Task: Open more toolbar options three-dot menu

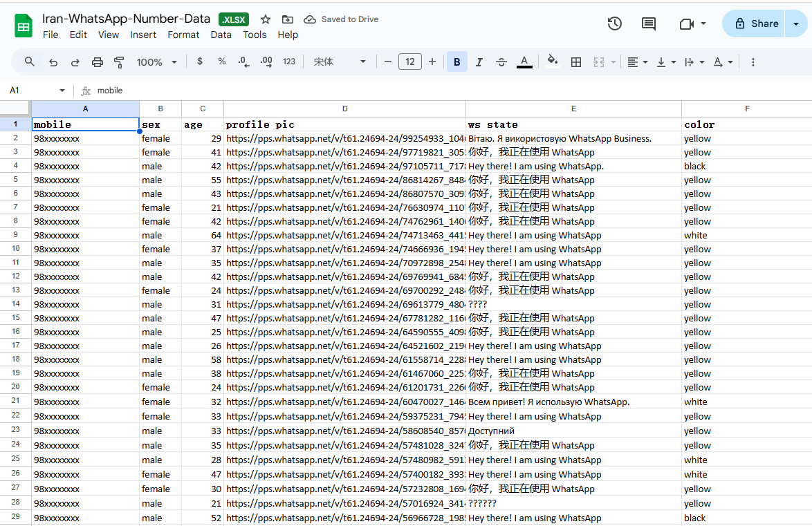Action: pyautogui.click(x=753, y=62)
